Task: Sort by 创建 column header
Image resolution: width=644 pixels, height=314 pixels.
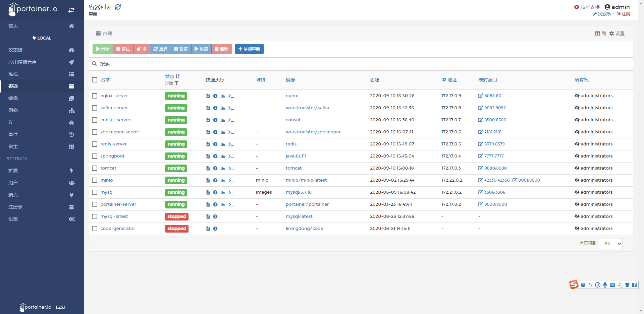Action: pos(375,80)
